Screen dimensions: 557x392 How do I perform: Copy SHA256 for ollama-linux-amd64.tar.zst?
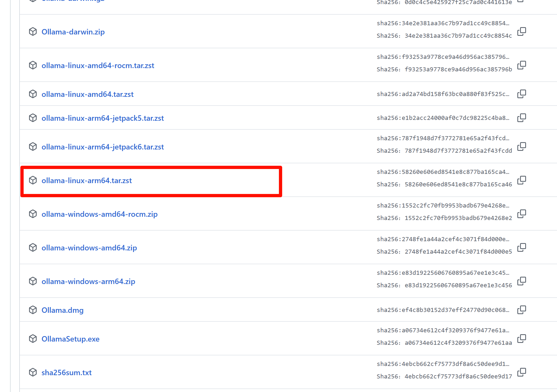pos(521,94)
